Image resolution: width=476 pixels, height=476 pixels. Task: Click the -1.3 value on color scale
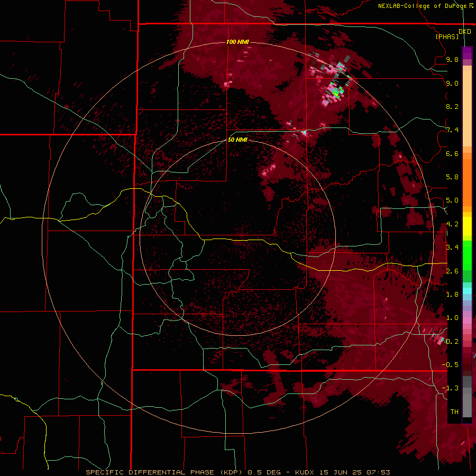pyautogui.click(x=451, y=388)
